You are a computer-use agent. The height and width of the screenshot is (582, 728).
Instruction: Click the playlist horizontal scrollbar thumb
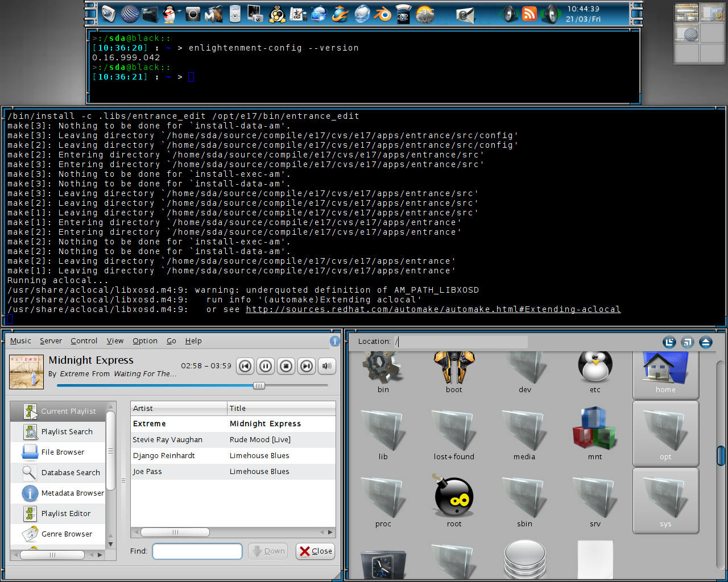pos(175,532)
